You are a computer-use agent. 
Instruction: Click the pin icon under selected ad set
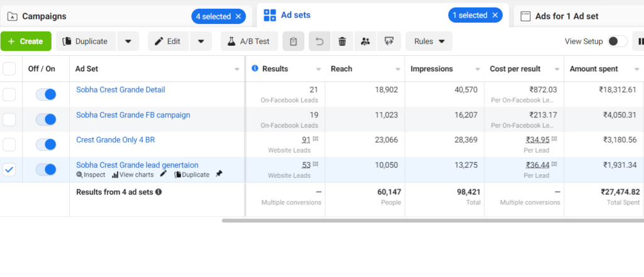coord(219,174)
